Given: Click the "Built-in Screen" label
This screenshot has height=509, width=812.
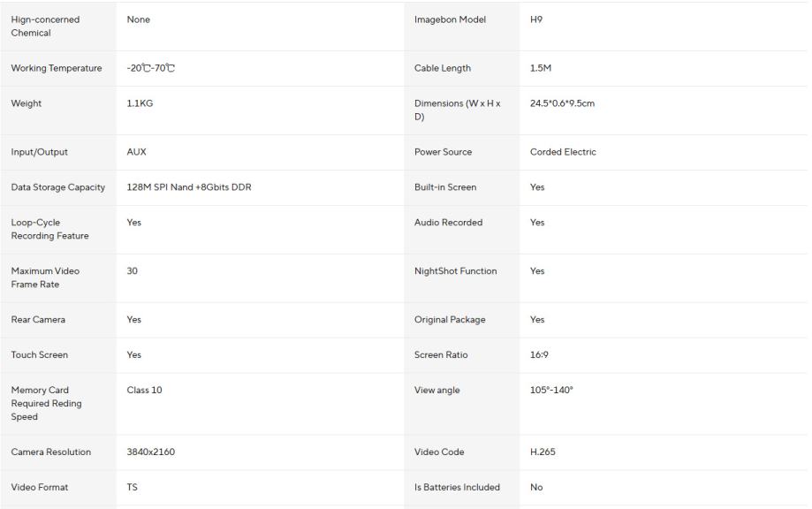Looking at the screenshot, I should pyautogui.click(x=445, y=187).
